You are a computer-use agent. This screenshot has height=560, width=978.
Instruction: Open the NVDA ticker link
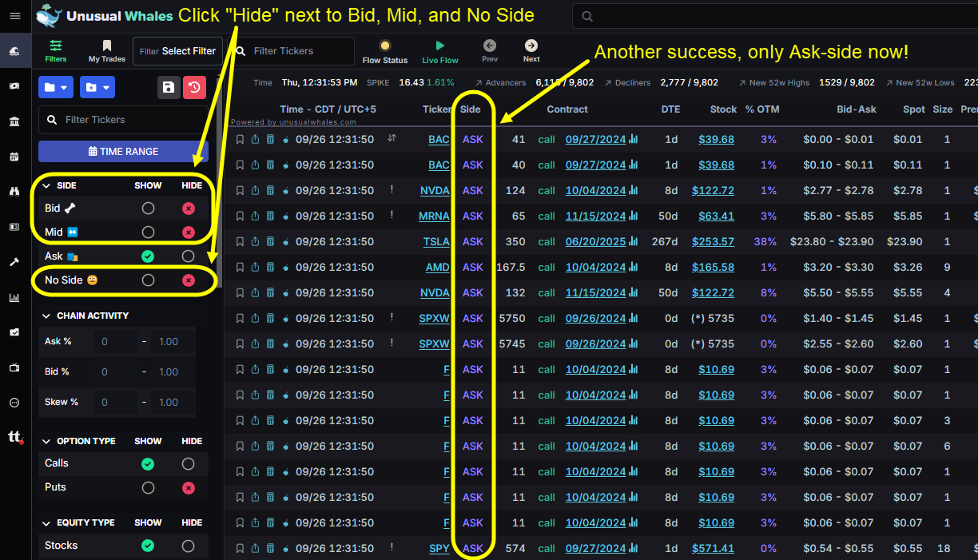(435, 190)
